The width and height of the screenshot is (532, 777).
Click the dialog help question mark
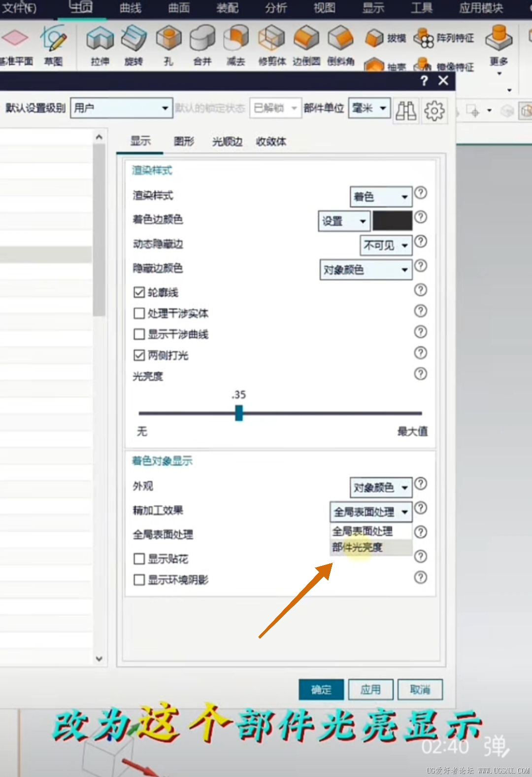[x=424, y=81]
